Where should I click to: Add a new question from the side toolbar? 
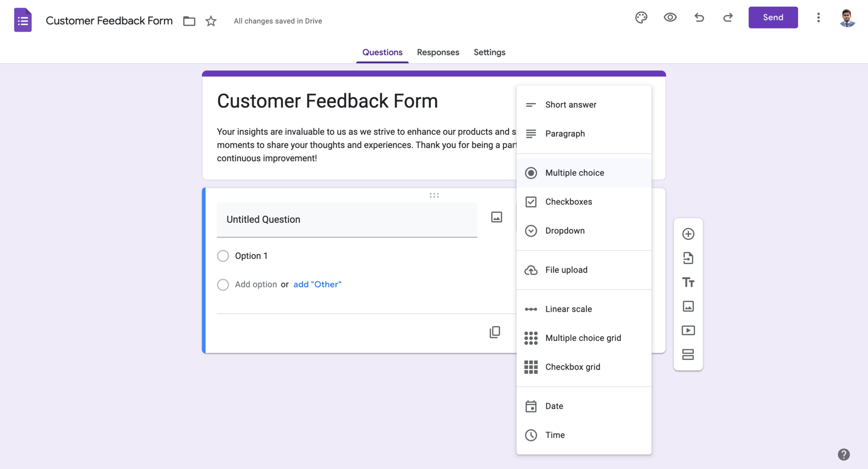(x=688, y=234)
